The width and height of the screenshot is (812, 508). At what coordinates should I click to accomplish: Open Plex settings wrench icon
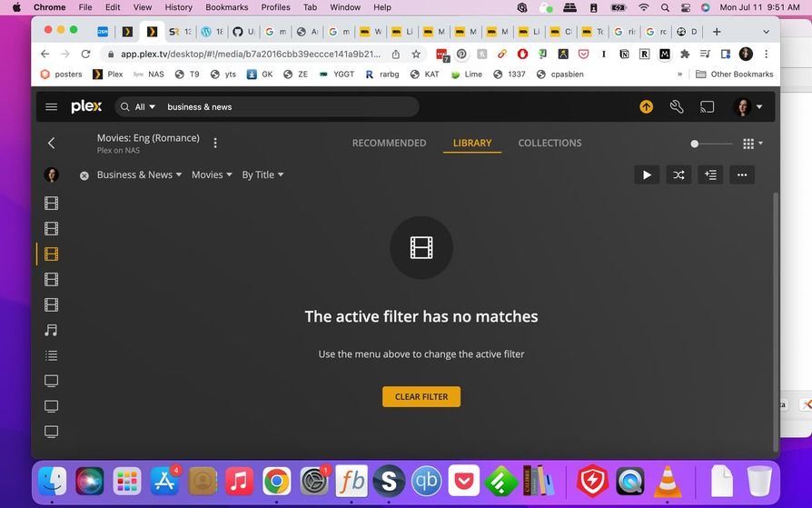coord(677,107)
